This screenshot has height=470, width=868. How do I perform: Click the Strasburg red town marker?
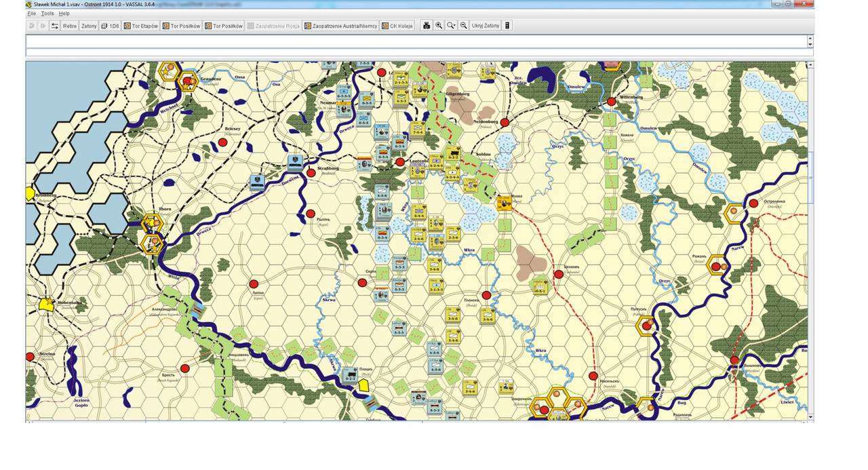311,173
